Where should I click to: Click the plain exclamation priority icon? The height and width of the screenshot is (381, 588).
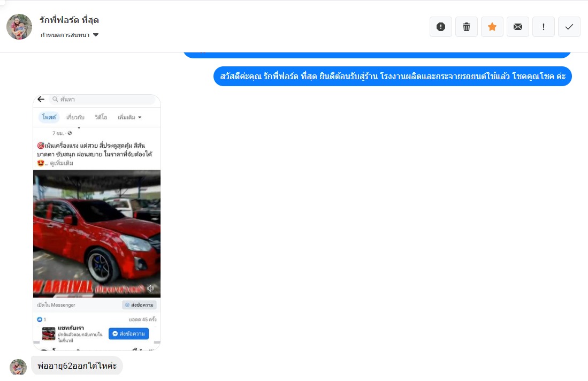(543, 27)
